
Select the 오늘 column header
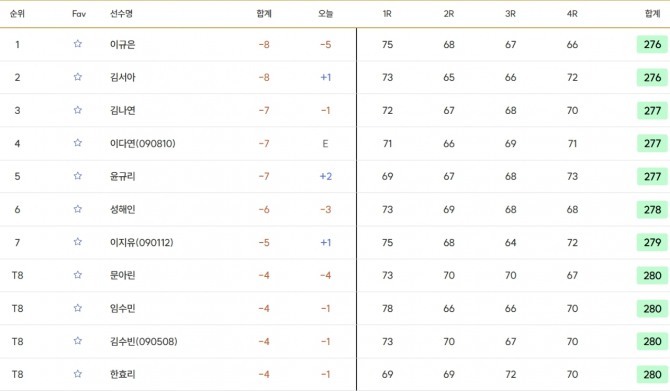(325, 14)
